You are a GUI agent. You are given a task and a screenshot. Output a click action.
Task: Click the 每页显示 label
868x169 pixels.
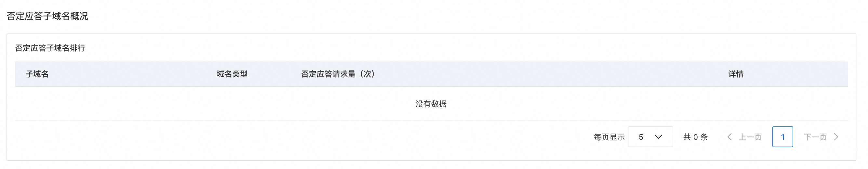[x=609, y=137]
